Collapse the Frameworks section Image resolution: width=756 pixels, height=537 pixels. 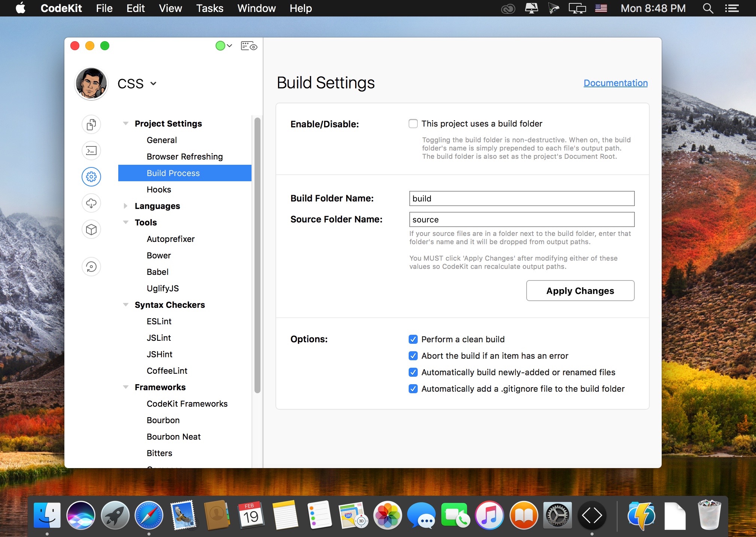tap(126, 387)
